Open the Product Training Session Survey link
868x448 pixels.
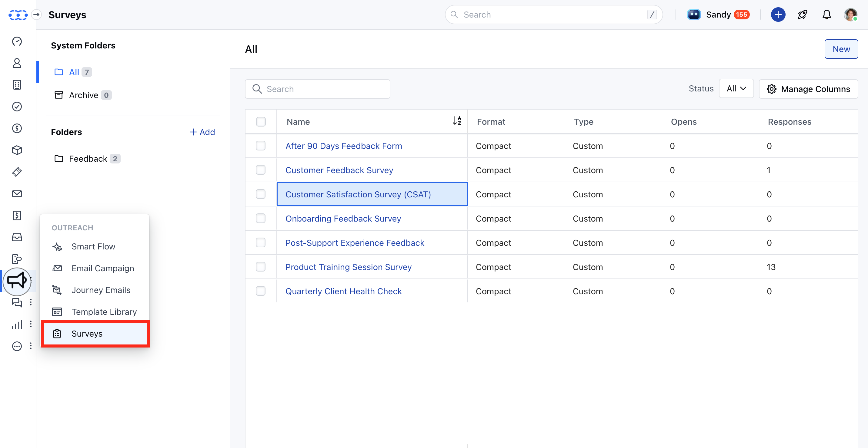click(x=349, y=267)
